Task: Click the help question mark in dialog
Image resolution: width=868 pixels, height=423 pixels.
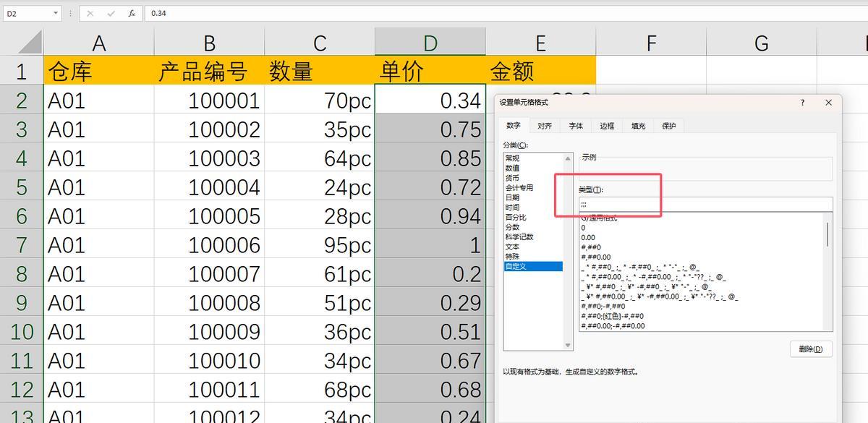Action: point(802,103)
